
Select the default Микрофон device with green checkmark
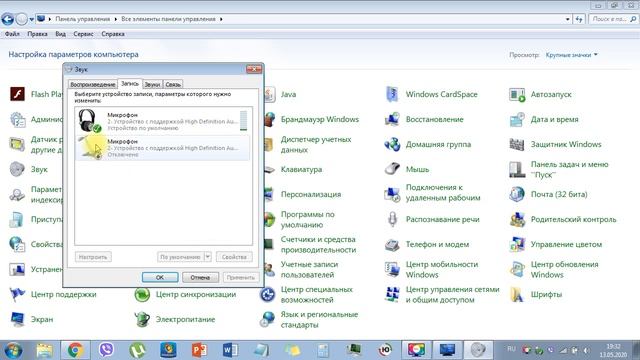[x=163, y=121]
